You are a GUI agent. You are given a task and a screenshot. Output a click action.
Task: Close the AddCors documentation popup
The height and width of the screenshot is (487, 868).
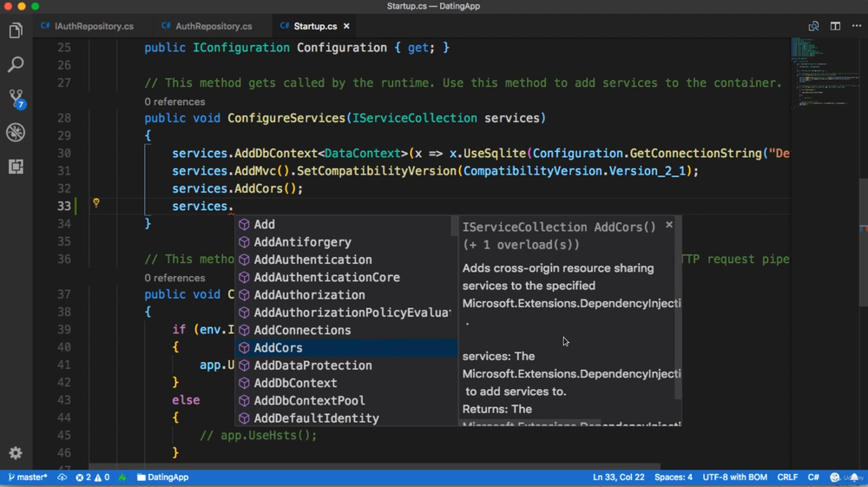669,225
